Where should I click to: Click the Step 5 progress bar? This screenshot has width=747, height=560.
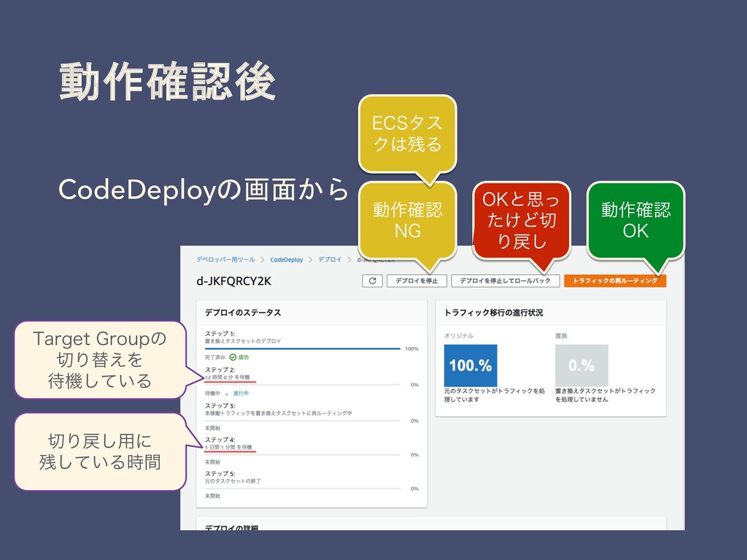[303, 489]
